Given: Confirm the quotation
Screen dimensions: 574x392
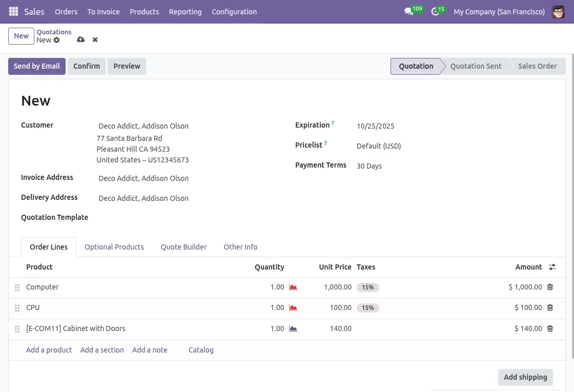Looking at the screenshot, I should tap(86, 66).
